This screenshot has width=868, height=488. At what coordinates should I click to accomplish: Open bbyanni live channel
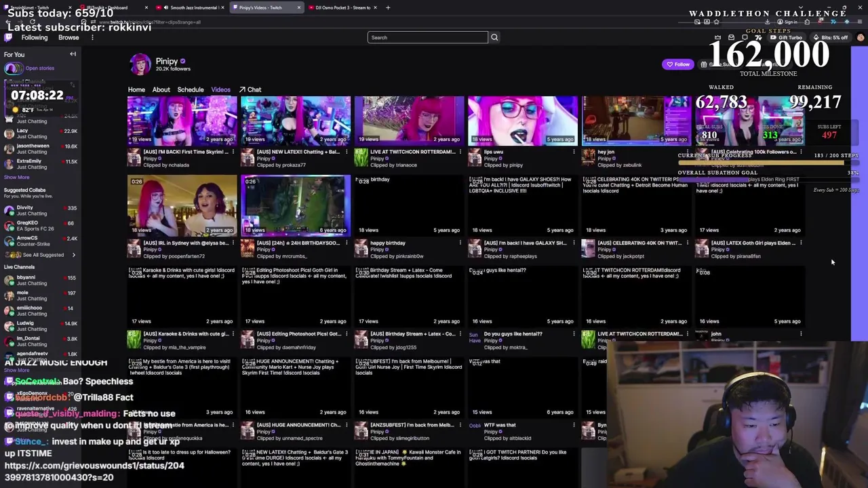click(x=41, y=280)
